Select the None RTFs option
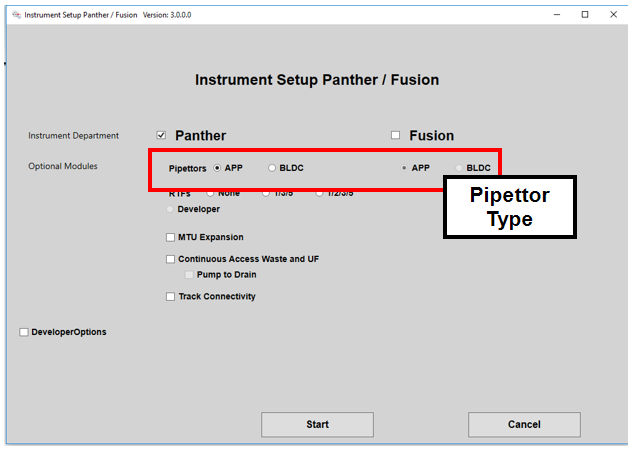The width and height of the screenshot is (632, 451). click(210, 193)
